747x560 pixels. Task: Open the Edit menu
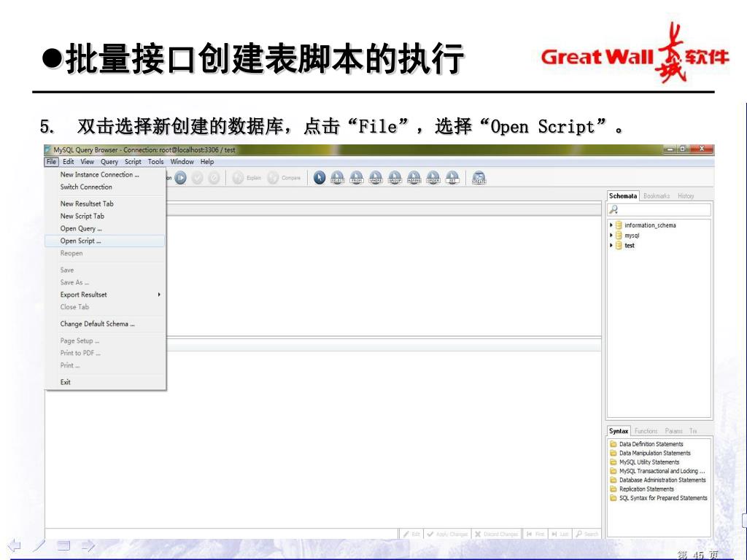[x=68, y=162]
